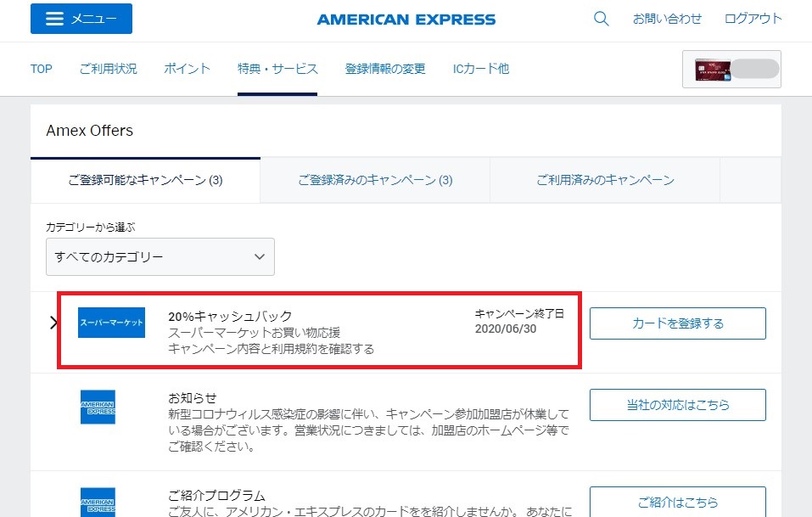The height and width of the screenshot is (517, 812).
Task: Switch to ご利用済みのキャンペーン tab
Action: click(605, 180)
